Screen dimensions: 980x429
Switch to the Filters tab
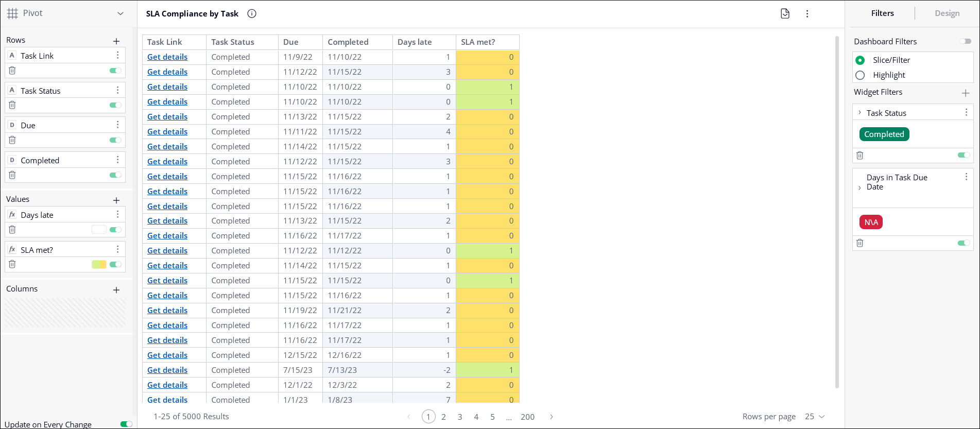882,13
